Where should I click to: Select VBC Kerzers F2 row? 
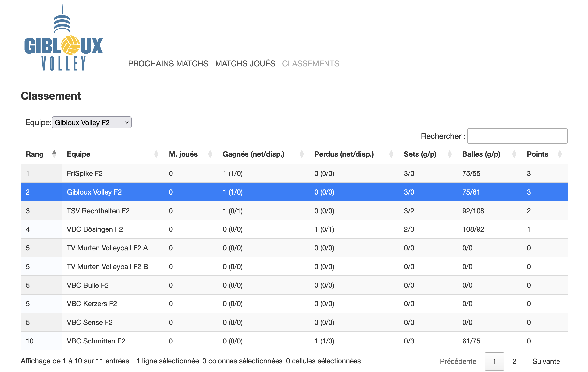pos(294,304)
